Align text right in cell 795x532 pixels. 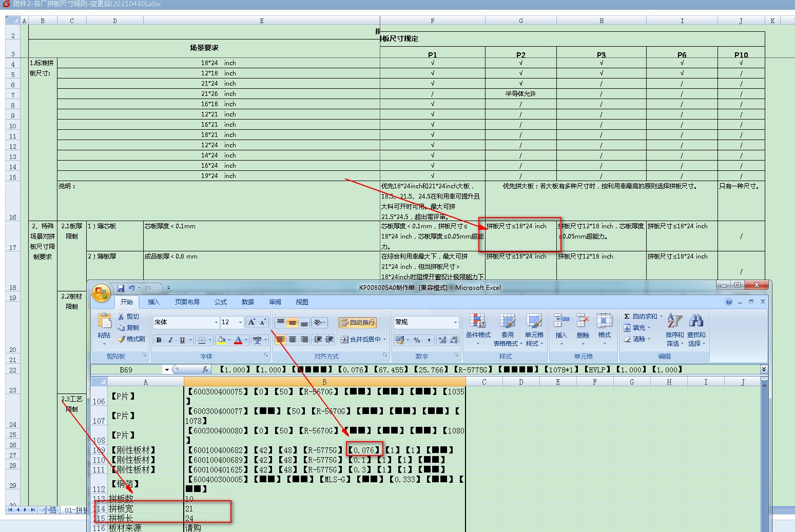click(x=304, y=340)
